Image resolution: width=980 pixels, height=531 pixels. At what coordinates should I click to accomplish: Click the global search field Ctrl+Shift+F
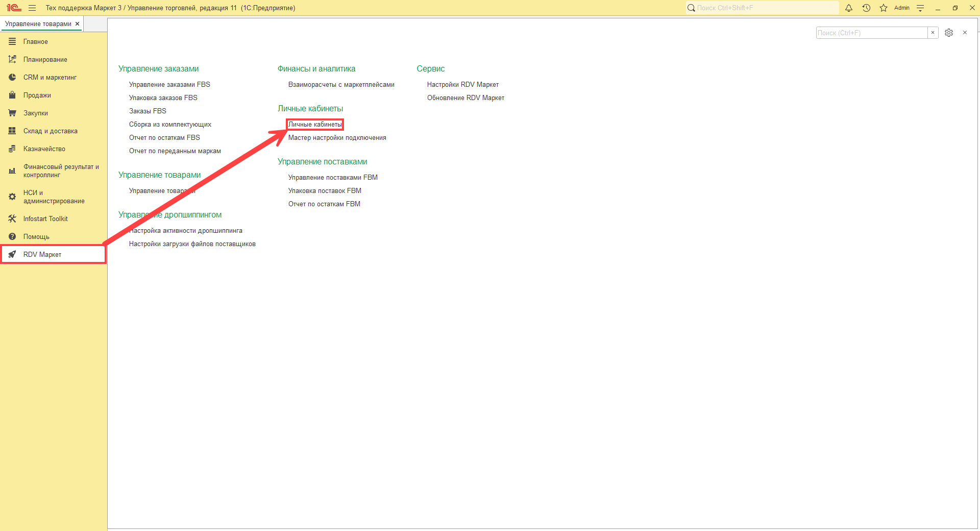point(762,8)
